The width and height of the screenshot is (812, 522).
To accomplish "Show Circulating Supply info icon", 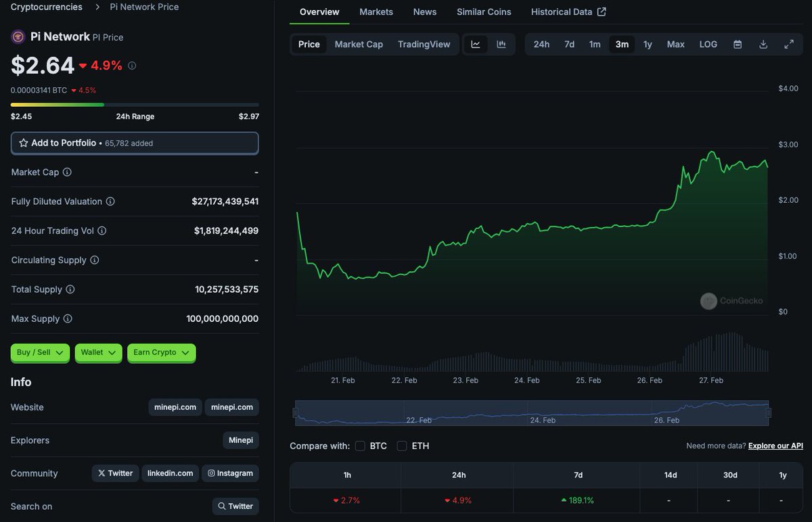I will [x=95, y=260].
